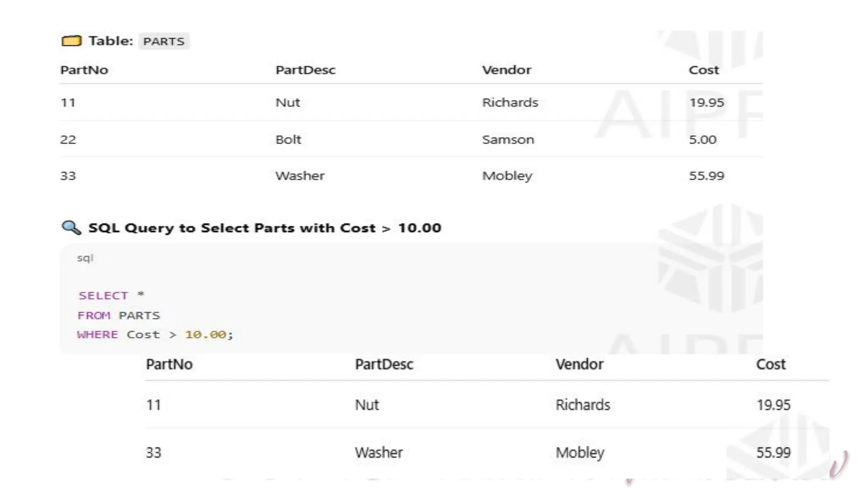The width and height of the screenshot is (868, 488).
Task: Click the Vendor header in the top table
Action: pyautogui.click(x=506, y=70)
